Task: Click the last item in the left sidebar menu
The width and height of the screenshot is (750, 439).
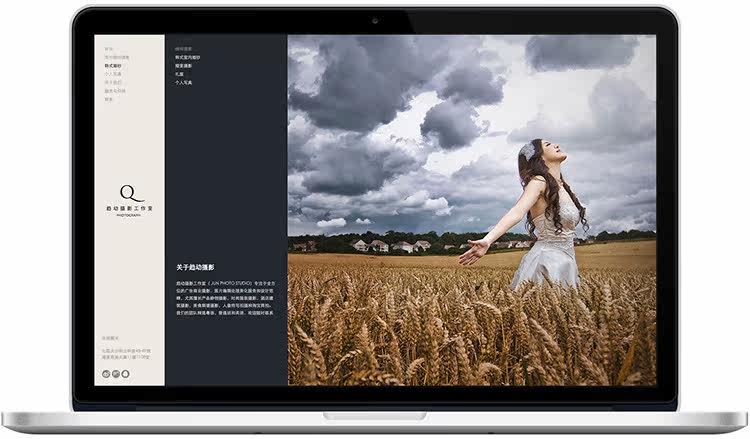Action: point(109,100)
